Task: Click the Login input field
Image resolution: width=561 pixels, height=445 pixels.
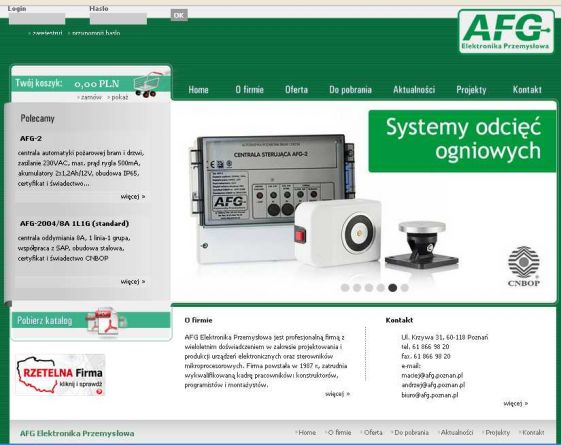Action: click(37, 19)
